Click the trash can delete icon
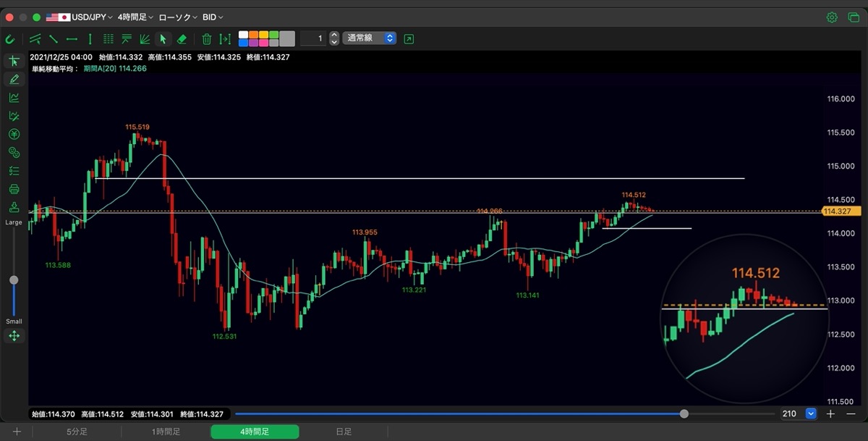This screenshot has height=441, width=868. [207, 39]
